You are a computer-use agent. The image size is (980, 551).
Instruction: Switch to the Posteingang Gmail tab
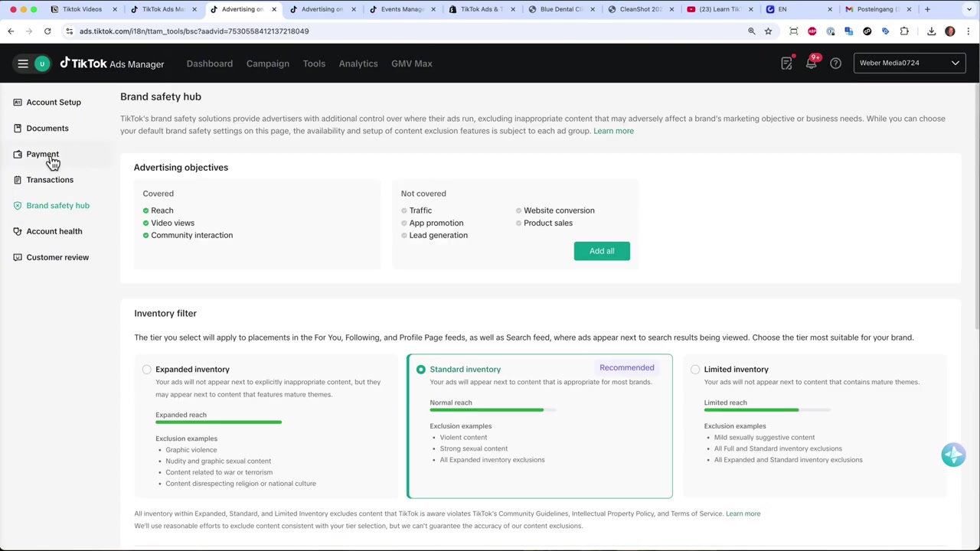[x=878, y=9]
